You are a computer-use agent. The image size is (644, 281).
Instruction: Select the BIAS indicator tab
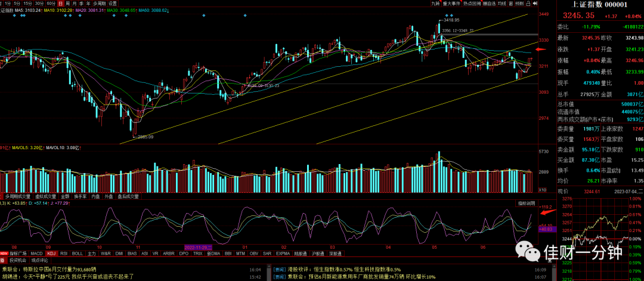[x=132, y=254]
